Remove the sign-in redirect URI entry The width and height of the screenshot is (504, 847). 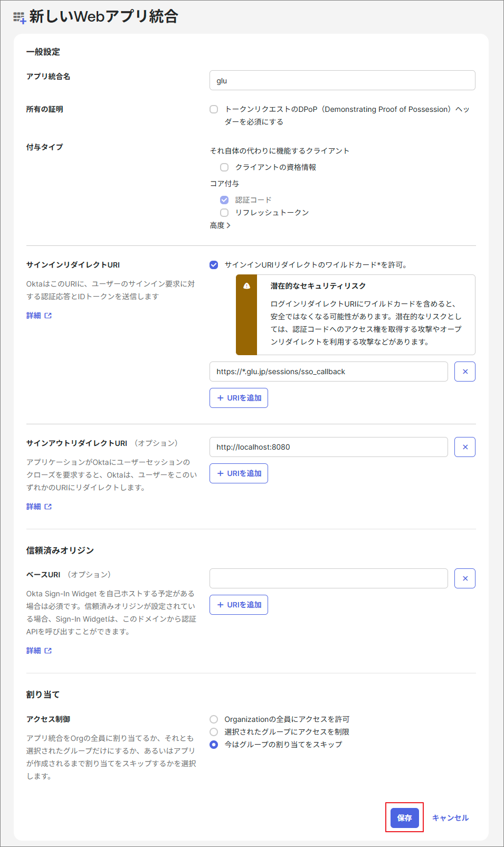pyautogui.click(x=464, y=372)
